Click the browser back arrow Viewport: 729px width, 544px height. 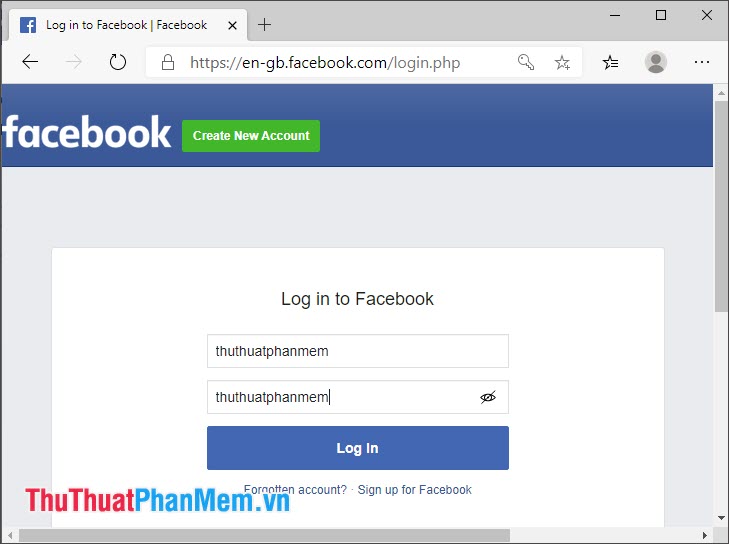point(30,62)
